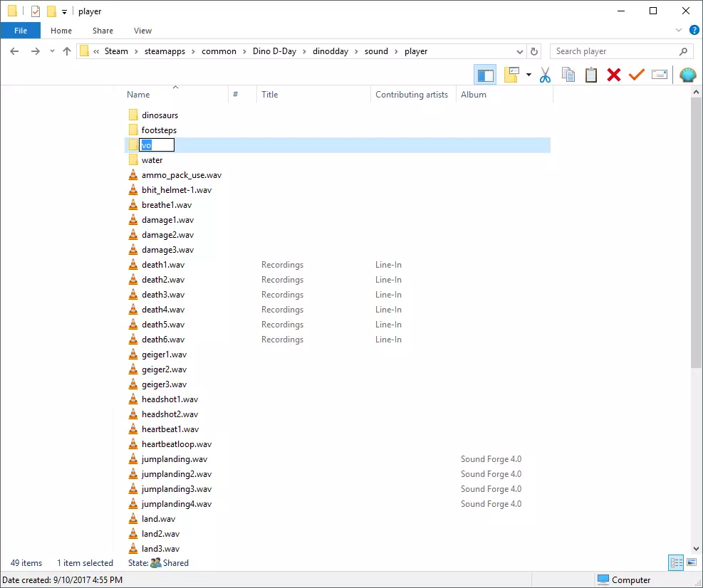Viewport: 703px width, 588px height.
Task: Navigate to dinodday in breadcrumb
Action: (330, 51)
